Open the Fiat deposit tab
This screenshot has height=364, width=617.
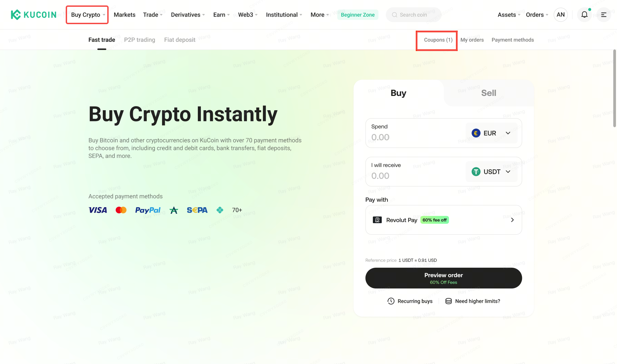coord(180,40)
